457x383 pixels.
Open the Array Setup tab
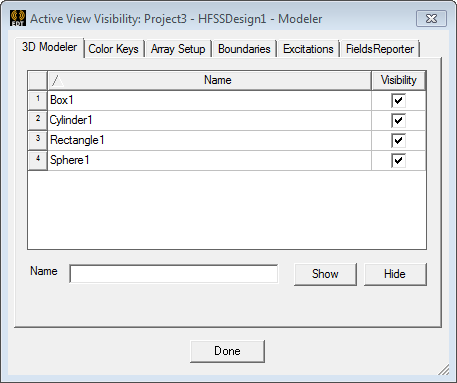click(x=178, y=49)
